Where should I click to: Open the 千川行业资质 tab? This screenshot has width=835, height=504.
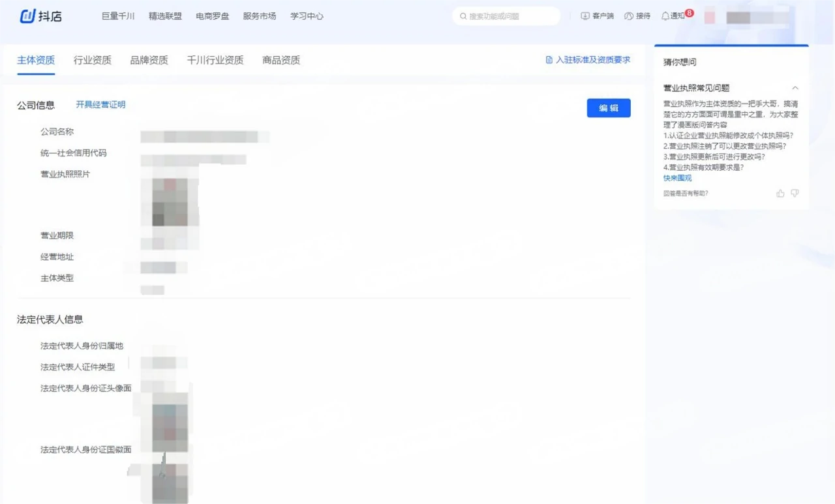pyautogui.click(x=215, y=61)
